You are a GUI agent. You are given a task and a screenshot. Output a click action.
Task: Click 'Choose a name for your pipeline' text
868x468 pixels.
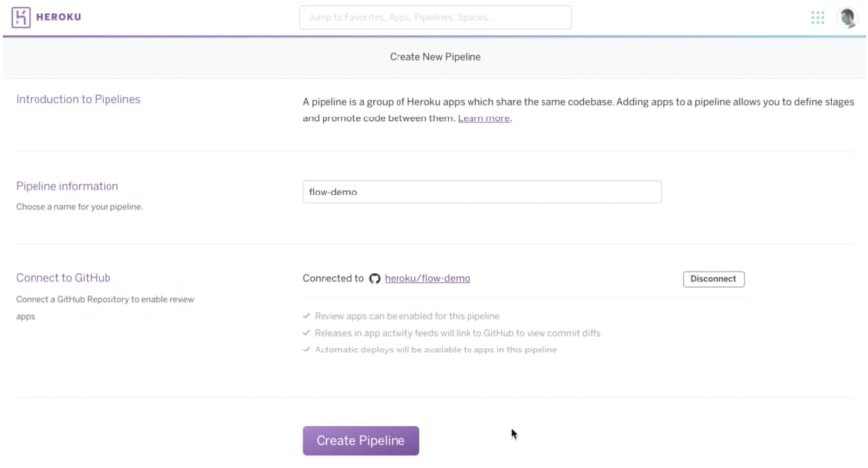click(x=79, y=207)
